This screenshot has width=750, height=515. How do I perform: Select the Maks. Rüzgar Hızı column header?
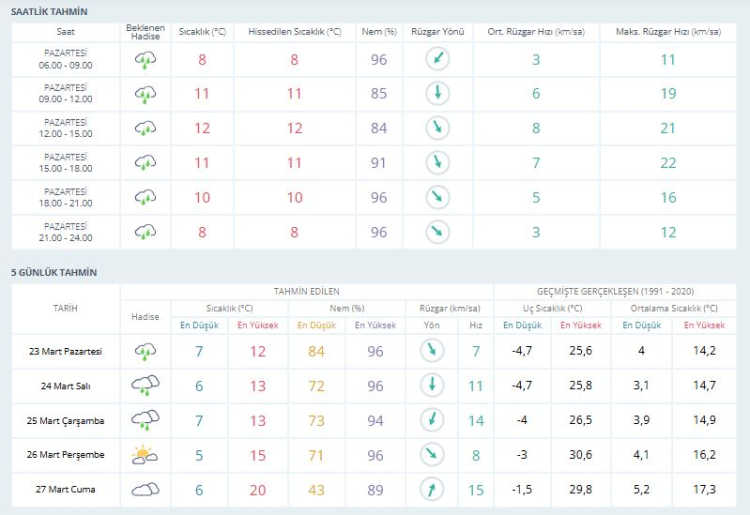[x=668, y=32]
